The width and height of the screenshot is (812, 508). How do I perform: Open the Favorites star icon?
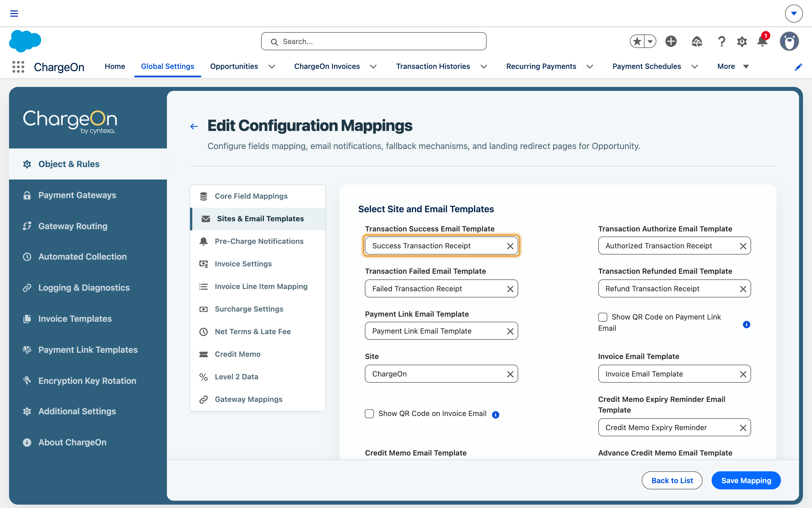tap(637, 41)
